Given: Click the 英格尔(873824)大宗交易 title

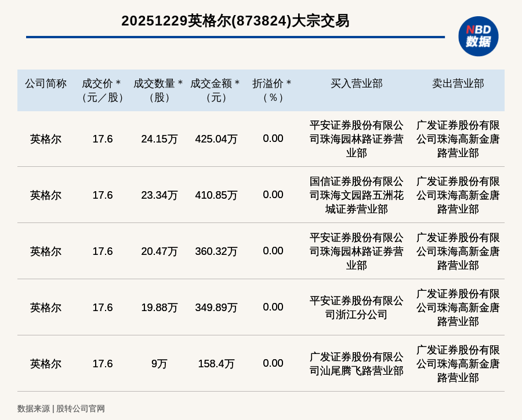Looking at the screenshot, I should click(235, 21).
